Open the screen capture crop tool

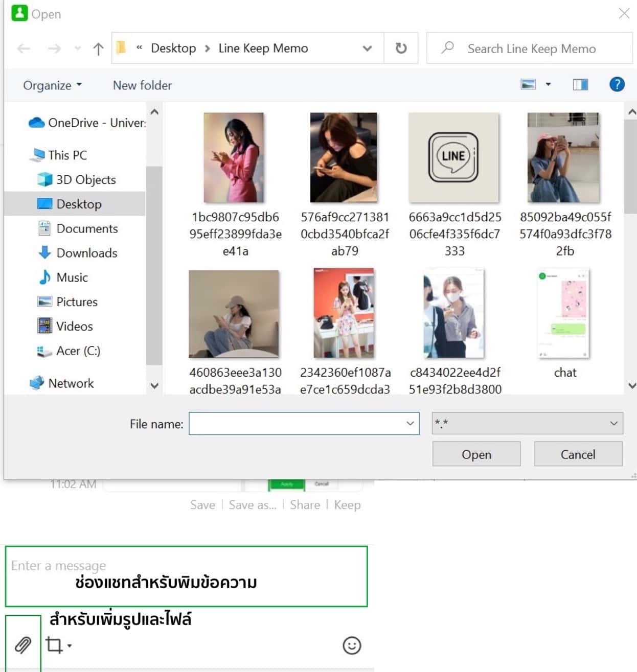[54, 645]
